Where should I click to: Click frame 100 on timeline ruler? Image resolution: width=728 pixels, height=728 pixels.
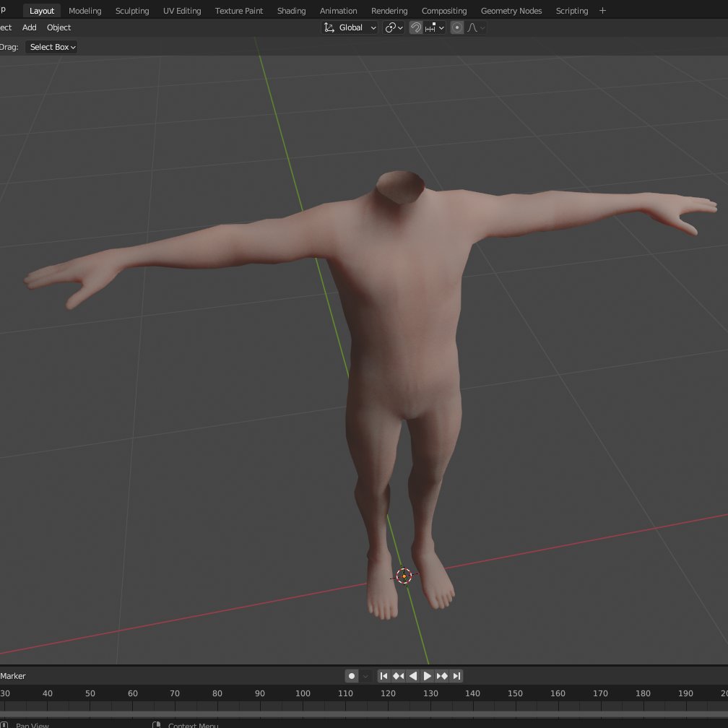point(303,693)
